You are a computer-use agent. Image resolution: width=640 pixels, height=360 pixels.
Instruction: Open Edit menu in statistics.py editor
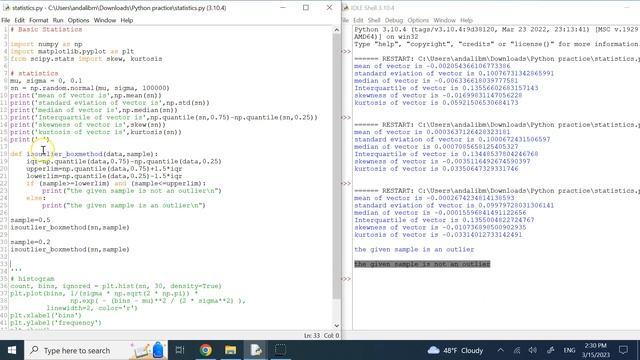click(x=20, y=20)
